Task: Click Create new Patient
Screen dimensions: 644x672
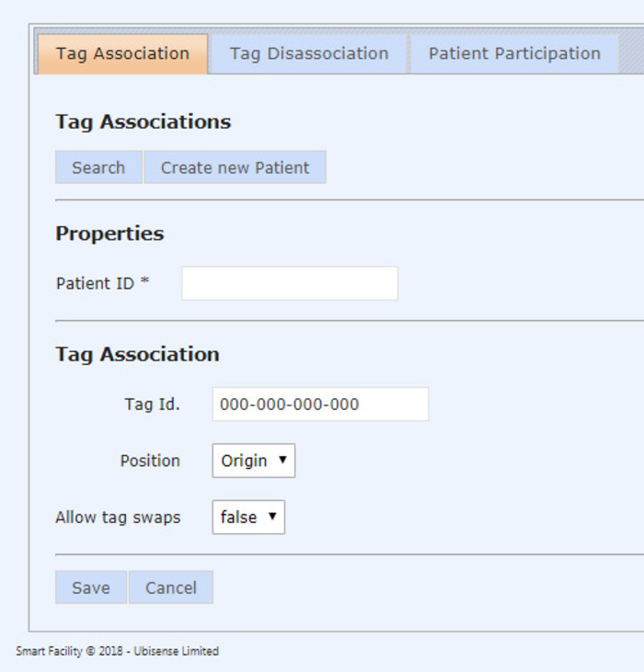Action: pyautogui.click(x=235, y=167)
